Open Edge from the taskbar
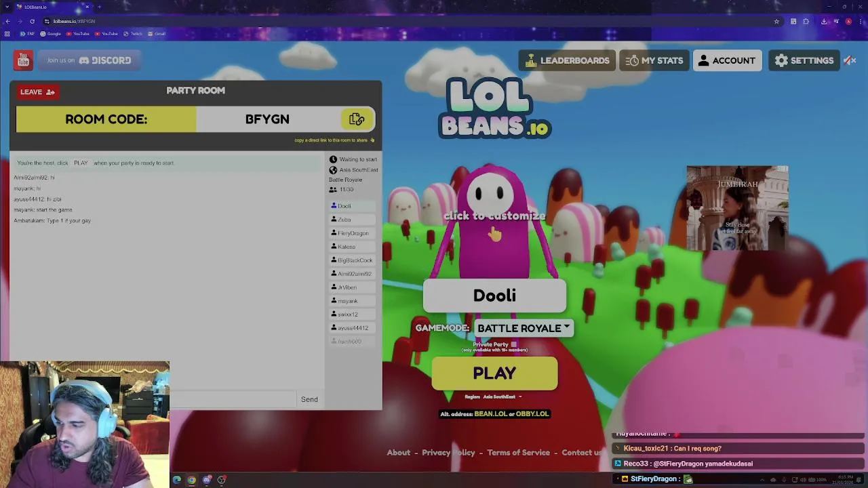This screenshot has width=868, height=488. click(x=176, y=480)
